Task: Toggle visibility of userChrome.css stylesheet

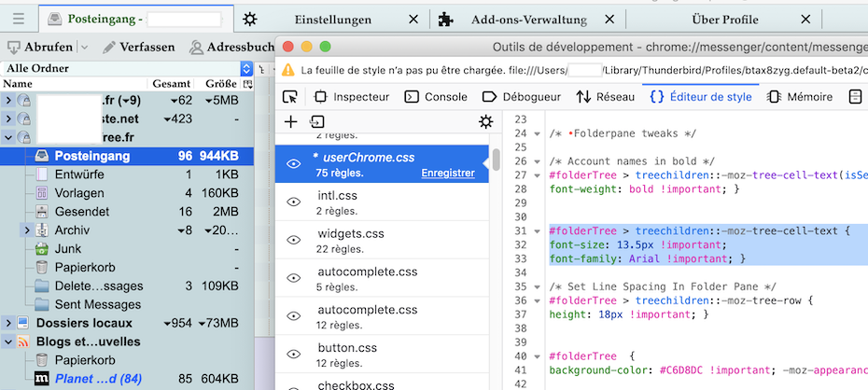Action: 294,164
